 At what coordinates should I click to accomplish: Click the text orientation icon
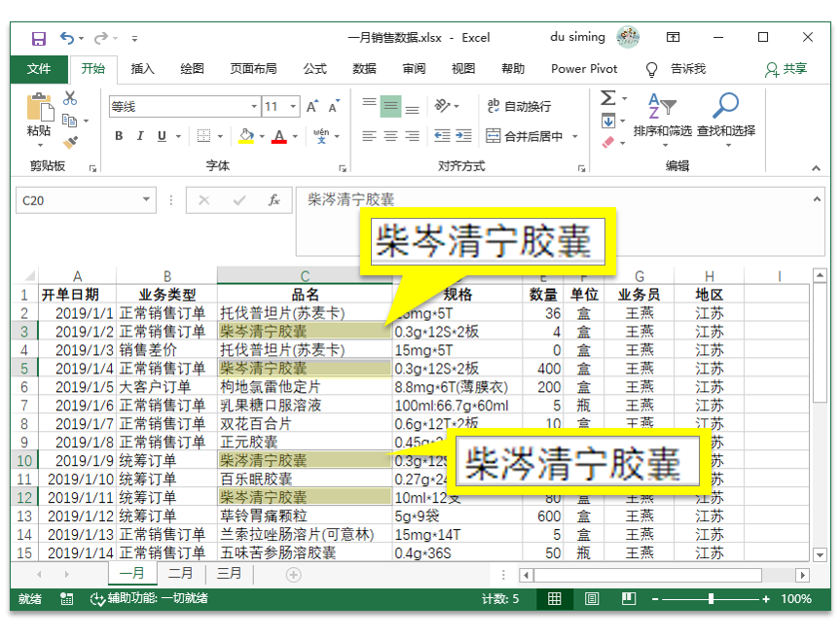point(443,105)
